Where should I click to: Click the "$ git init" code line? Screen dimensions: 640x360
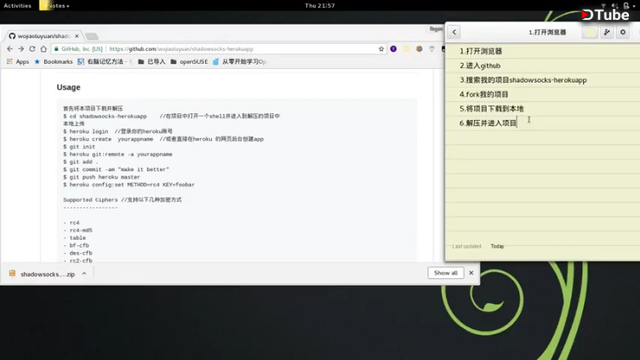click(x=79, y=147)
